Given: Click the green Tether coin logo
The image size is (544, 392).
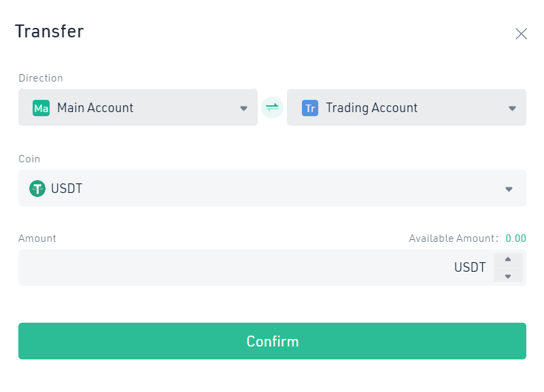Looking at the screenshot, I should tap(37, 189).
